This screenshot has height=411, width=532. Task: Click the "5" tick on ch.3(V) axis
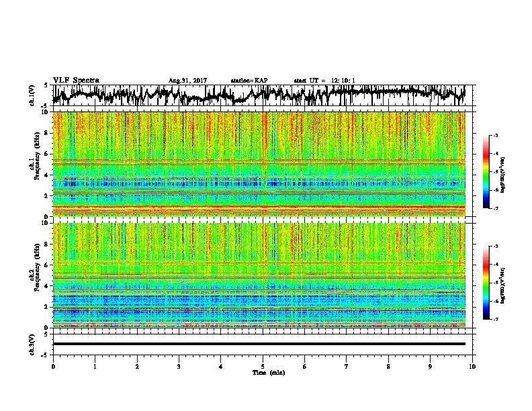tap(46, 334)
